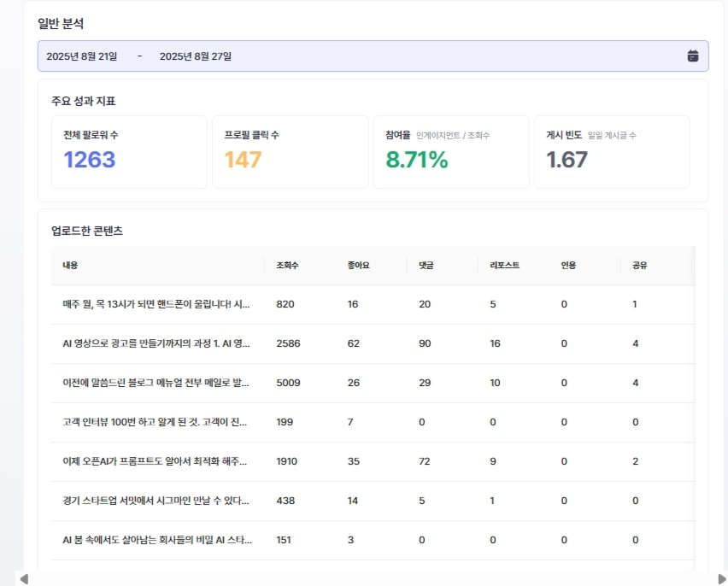Click the 주요 성과 지표 heading
The image size is (728, 586).
point(83,102)
